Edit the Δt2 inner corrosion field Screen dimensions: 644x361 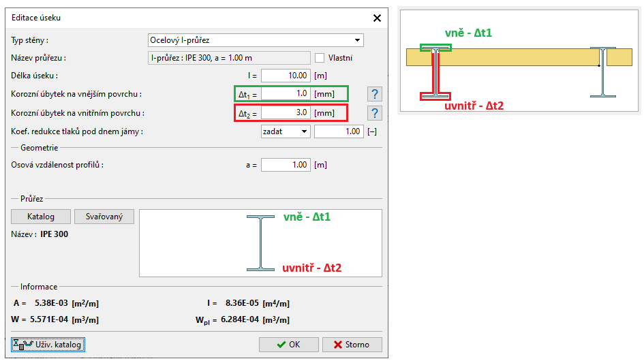pyautogui.click(x=286, y=112)
